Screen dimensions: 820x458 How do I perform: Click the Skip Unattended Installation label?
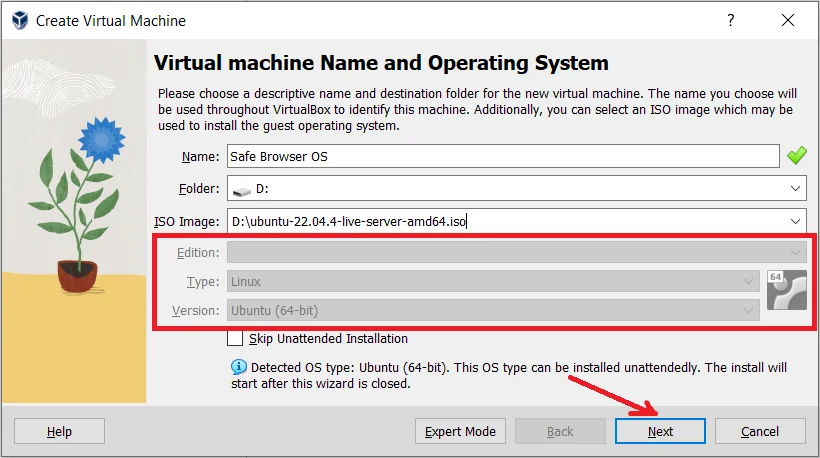click(x=328, y=338)
